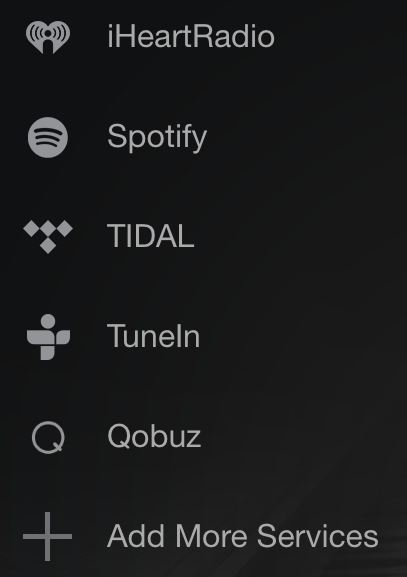407x577 pixels.
Task: Tap the word TIDAL in the list
Action: click(x=151, y=236)
